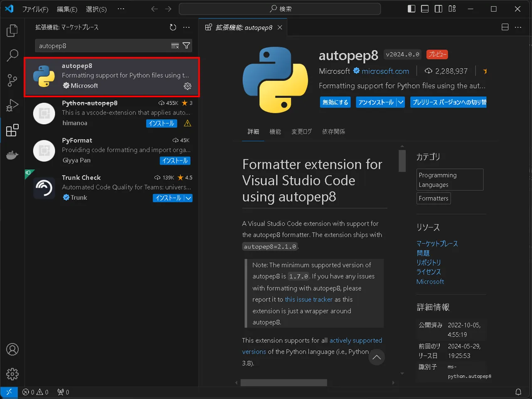The height and width of the screenshot is (399, 532).
Task: Switch to the 機能 tab
Action: (275, 132)
